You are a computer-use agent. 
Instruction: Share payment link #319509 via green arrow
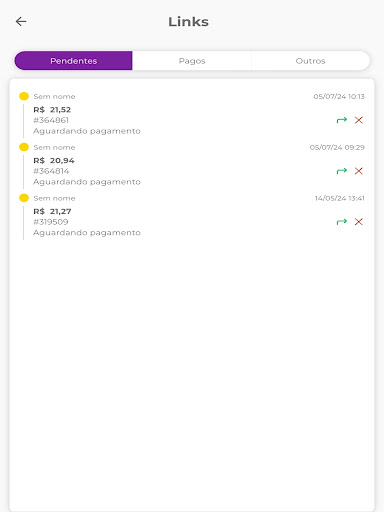(342, 222)
